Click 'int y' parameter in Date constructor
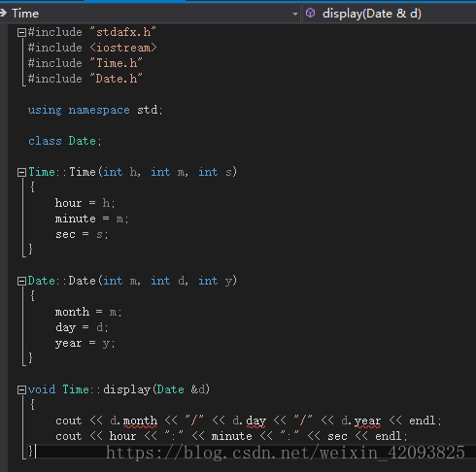476x472 pixels. [x=216, y=281]
